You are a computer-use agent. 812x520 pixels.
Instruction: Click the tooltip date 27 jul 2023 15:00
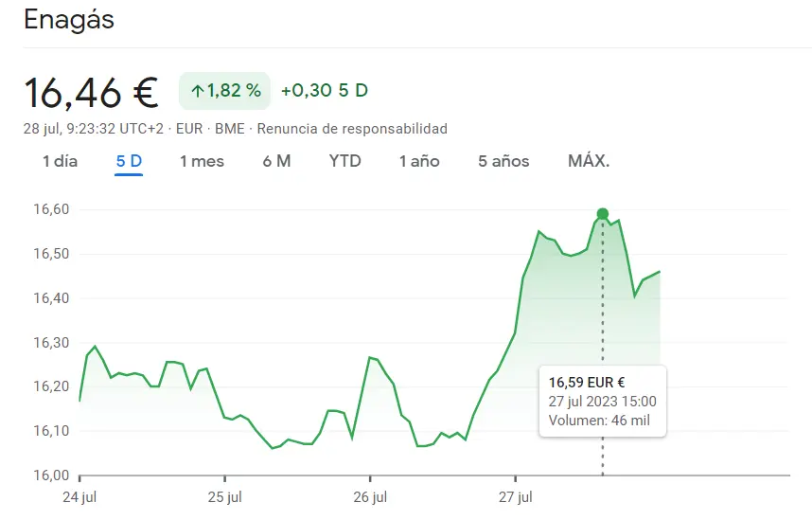tap(602, 402)
